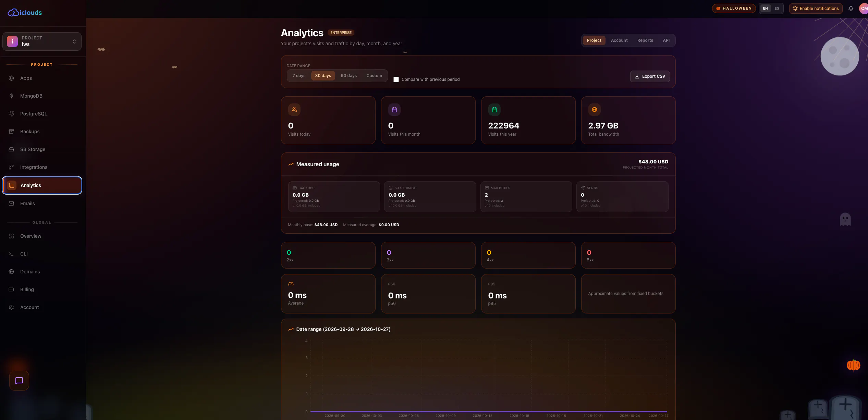Select the 90 days range
The width and height of the screenshot is (868, 420).
pyautogui.click(x=349, y=76)
